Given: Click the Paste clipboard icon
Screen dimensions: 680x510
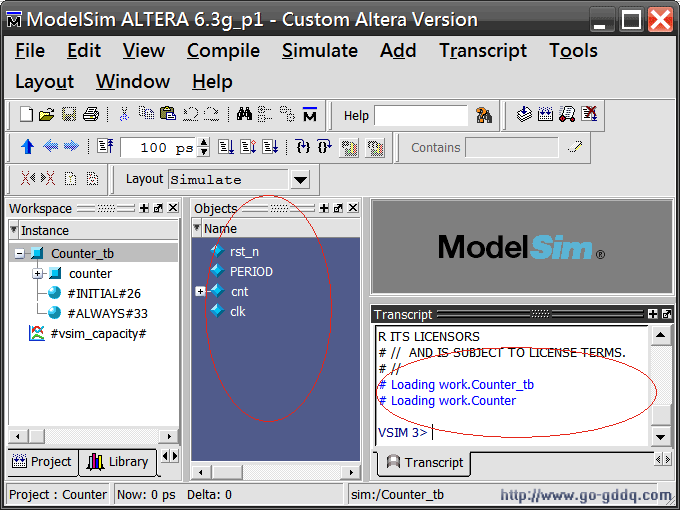Looking at the screenshot, I should [168, 115].
